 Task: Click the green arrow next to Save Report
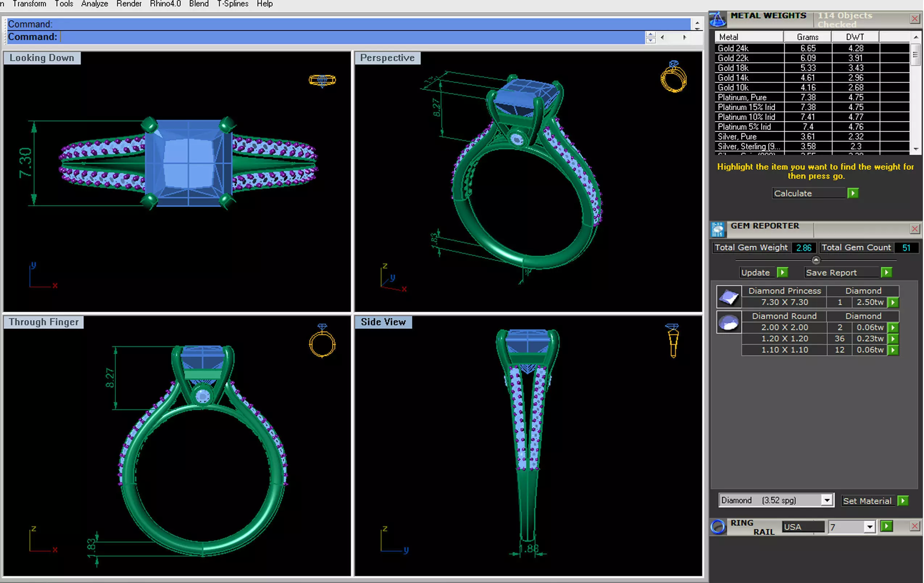(886, 272)
